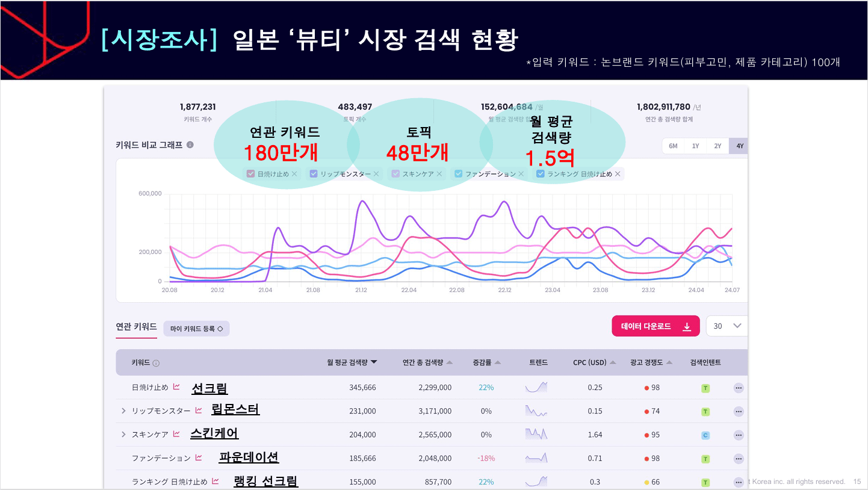
Task: Click the C intent badge in the スキンケア row
Action: point(705,435)
